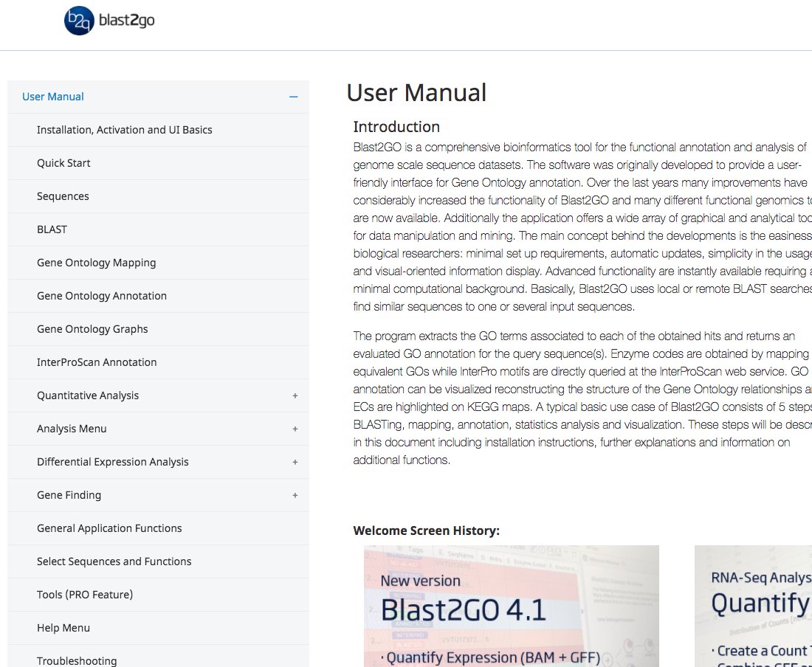The height and width of the screenshot is (667, 812).
Task: Click the RNA-Seq Analysis welcome screen thumbnail
Action: point(753,606)
